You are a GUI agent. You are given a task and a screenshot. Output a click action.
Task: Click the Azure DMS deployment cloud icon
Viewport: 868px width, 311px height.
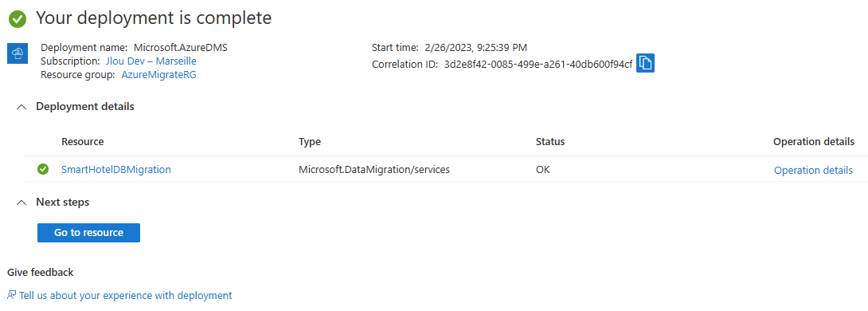click(18, 53)
